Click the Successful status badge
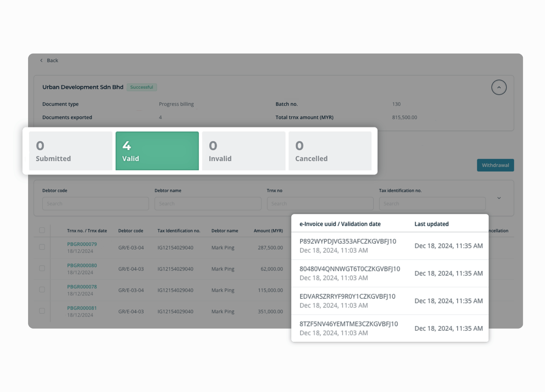Viewport: 545px width, 392px height. pos(142,87)
